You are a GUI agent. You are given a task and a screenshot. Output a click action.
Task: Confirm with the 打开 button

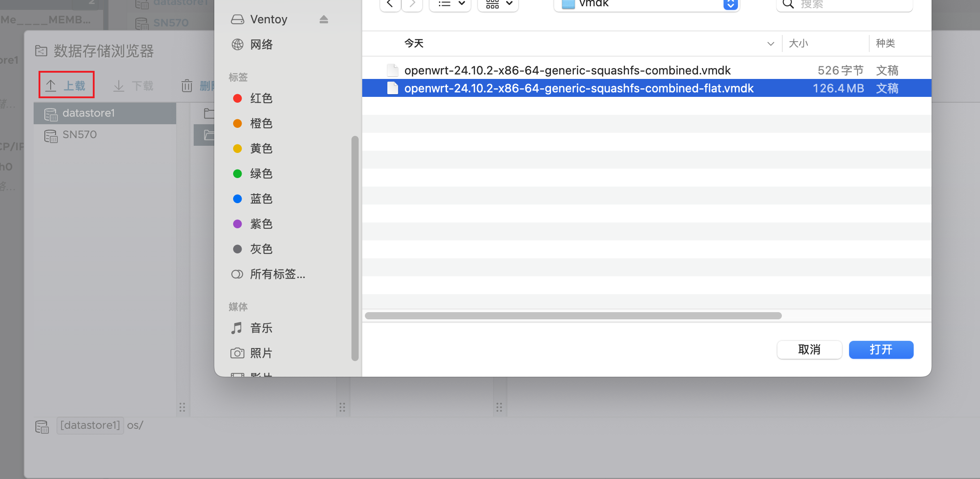[881, 350]
